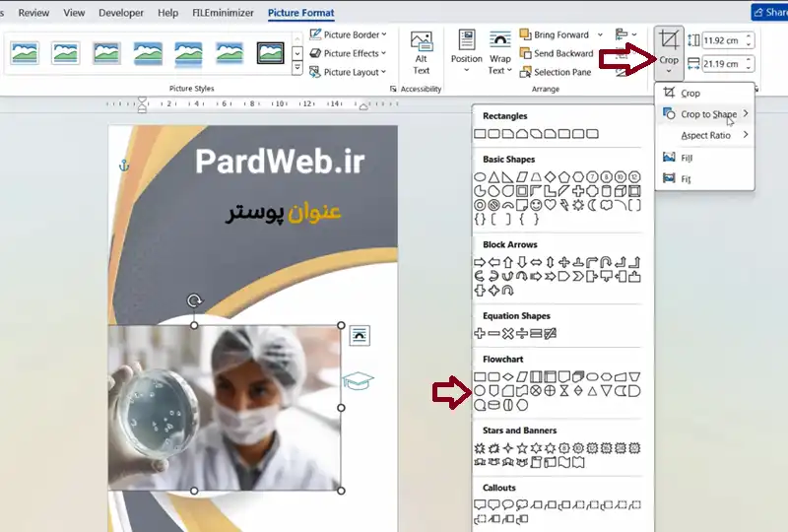Image resolution: width=788 pixels, height=532 pixels.
Task: Open Picture Layout dropdown
Action: (349, 72)
